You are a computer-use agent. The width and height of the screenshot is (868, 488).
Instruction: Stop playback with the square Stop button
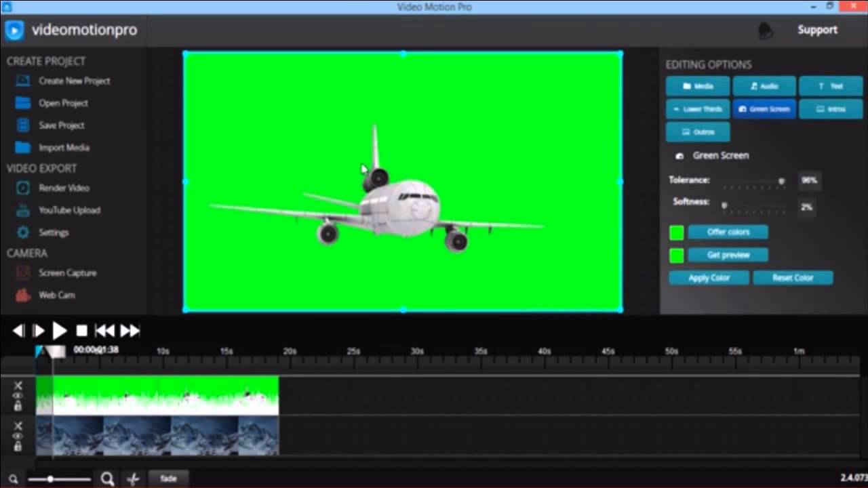[82, 331]
